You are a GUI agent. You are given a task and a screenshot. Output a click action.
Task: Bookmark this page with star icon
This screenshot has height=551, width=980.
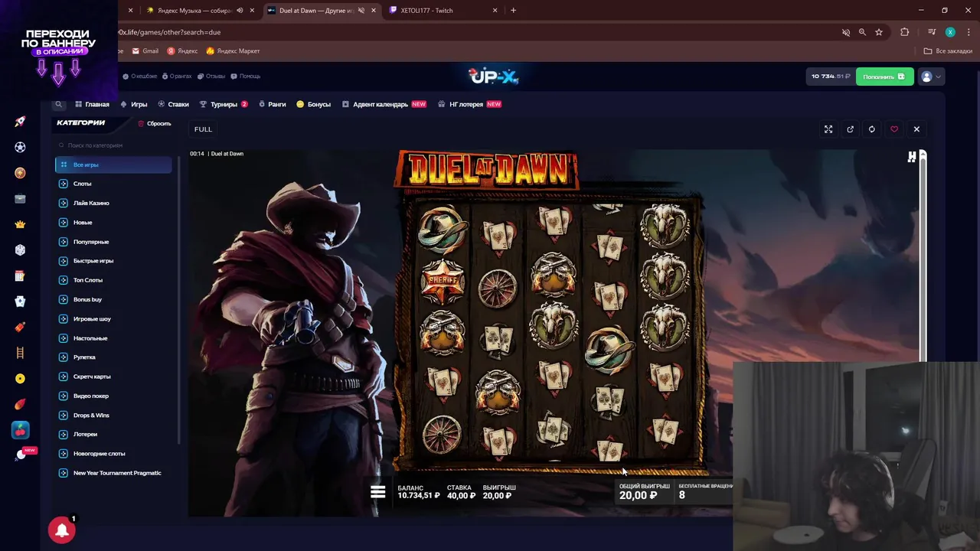click(x=879, y=32)
